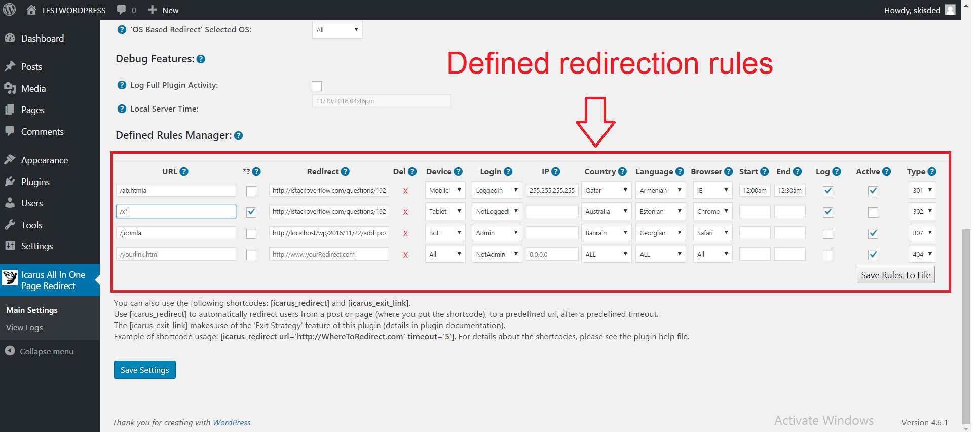Click the End column help icon
This screenshot has height=432, width=980.
pos(797,172)
